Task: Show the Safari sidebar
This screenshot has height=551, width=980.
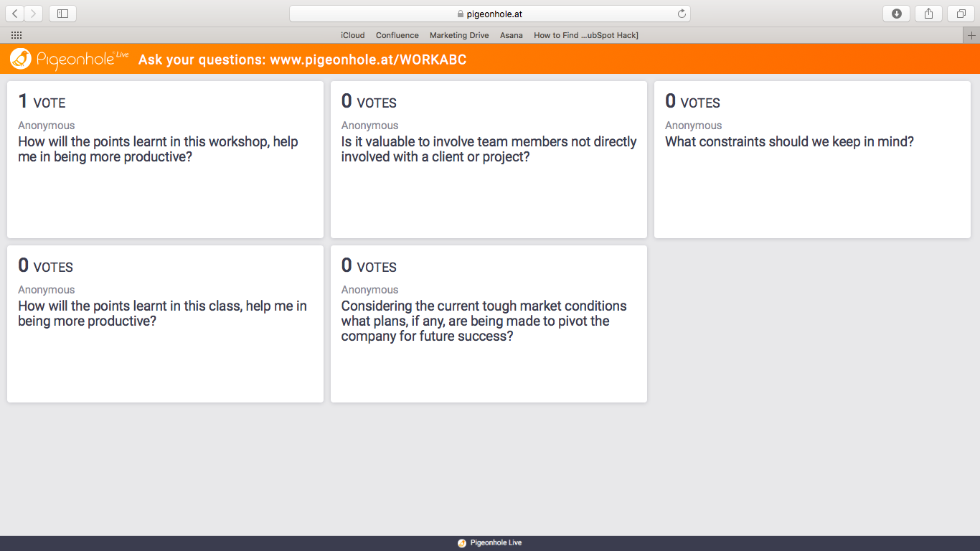Action: [x=62, y=14]
